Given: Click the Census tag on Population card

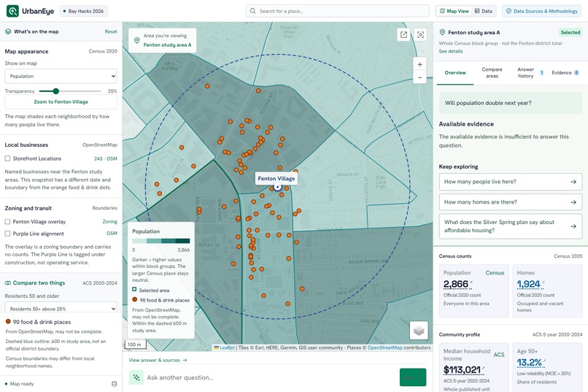Looking at the screenshot, I should point(495,273).
